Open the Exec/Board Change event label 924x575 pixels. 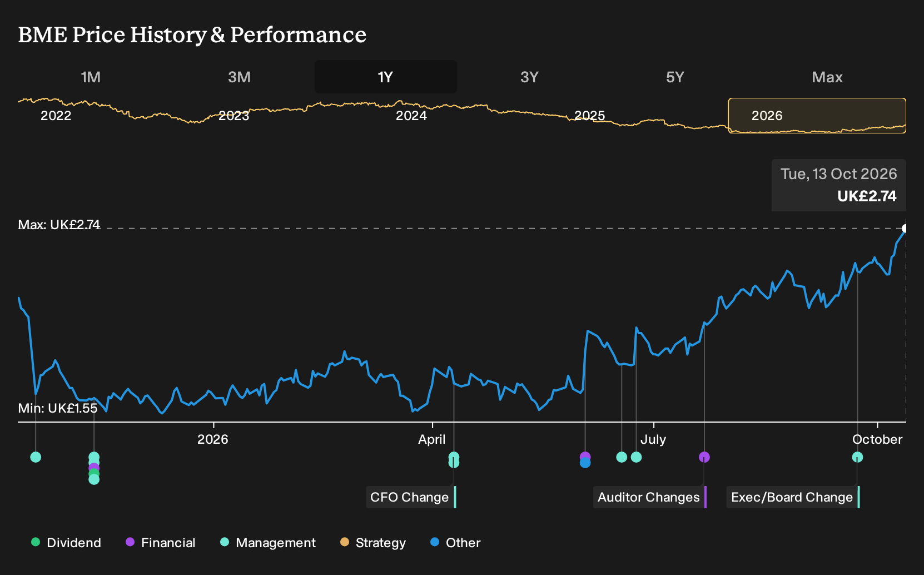[x=793, y=497]
